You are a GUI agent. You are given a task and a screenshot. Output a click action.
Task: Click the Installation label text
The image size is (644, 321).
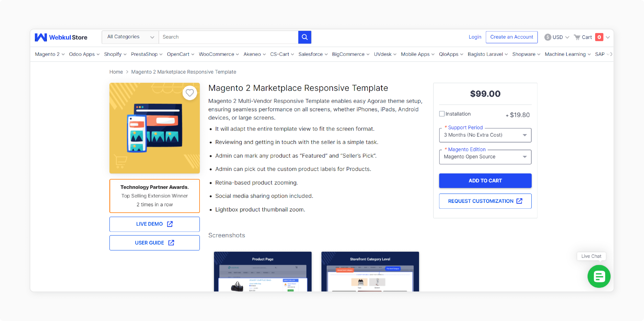pos(458,114)
